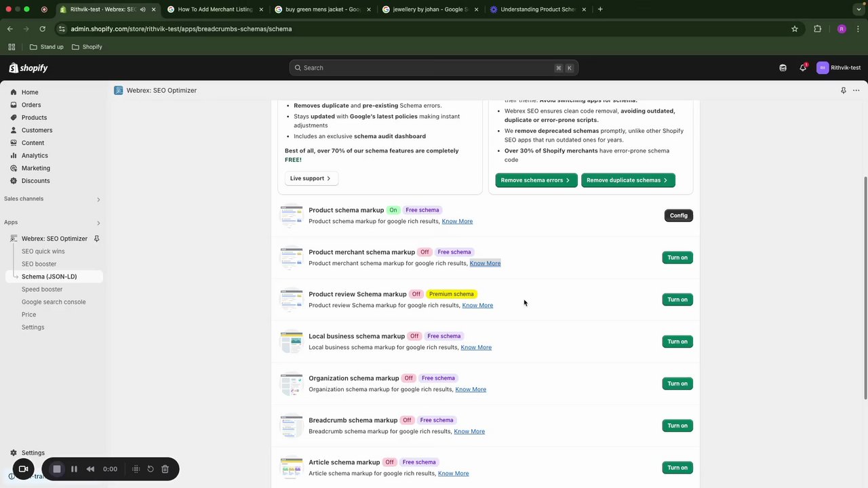The width and height of the screenshot is (868, 488).
Task: Rewind the recording
Action: [x=90, y=469]
